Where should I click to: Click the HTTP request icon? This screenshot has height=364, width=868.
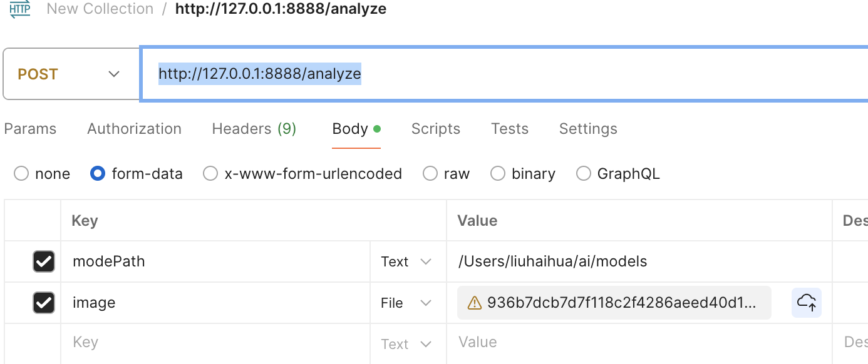(19, 9)
